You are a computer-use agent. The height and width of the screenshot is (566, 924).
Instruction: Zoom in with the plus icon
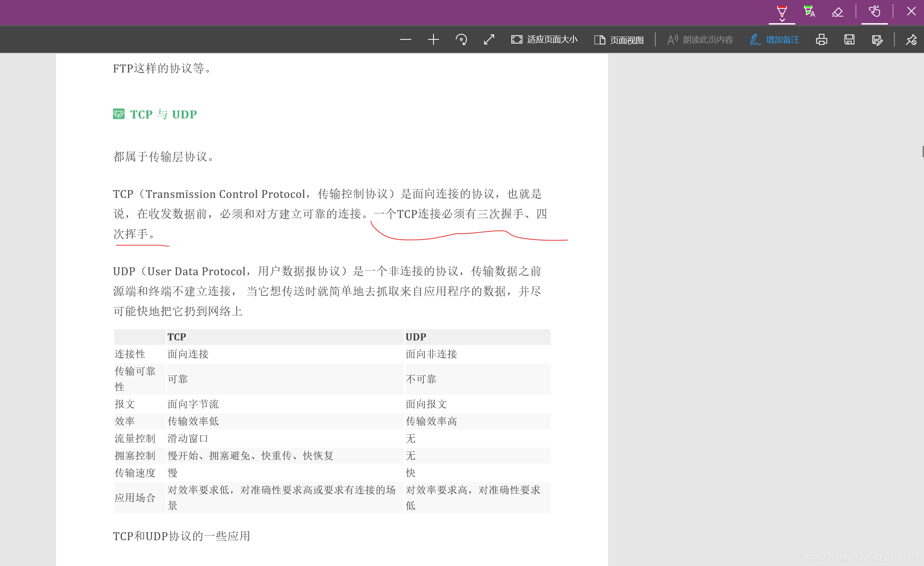click(x=434, y=40)
